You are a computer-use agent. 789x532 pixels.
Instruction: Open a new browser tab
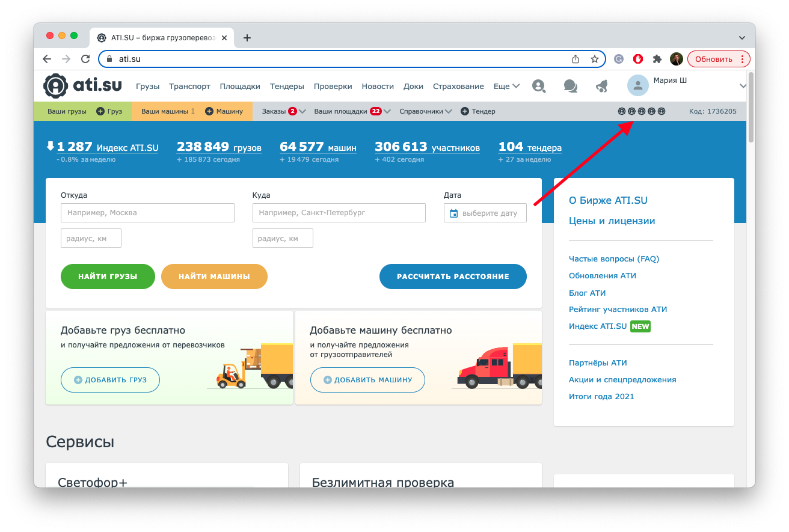tap(247, 38)
